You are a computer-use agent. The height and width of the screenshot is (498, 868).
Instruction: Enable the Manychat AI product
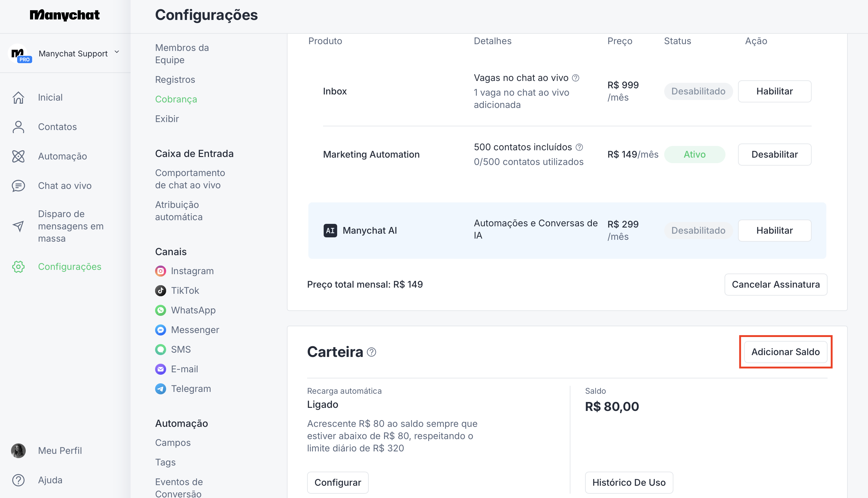tap(774, 231)
